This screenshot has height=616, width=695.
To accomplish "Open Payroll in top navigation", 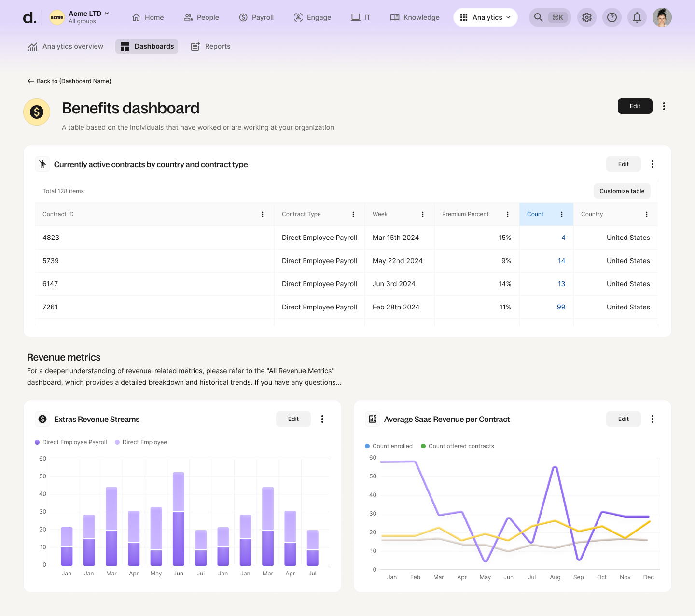I will pos(256,17).
